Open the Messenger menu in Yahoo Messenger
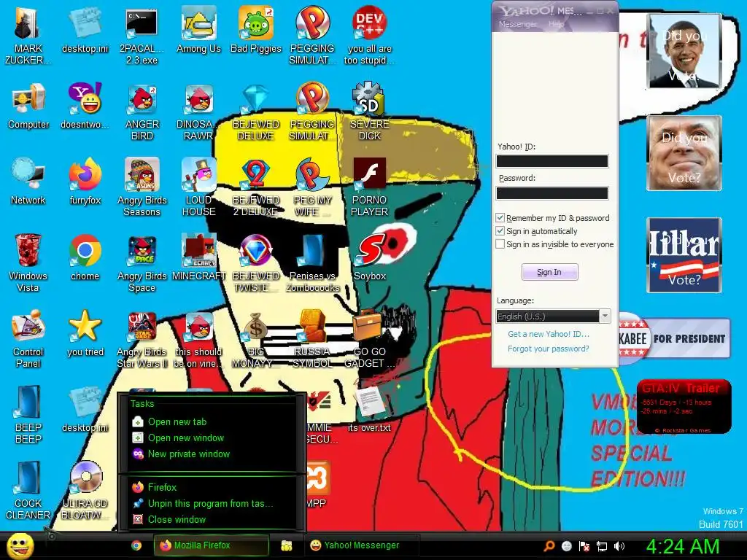Screen dimensions: 747x560 click(x=517, y=24)
